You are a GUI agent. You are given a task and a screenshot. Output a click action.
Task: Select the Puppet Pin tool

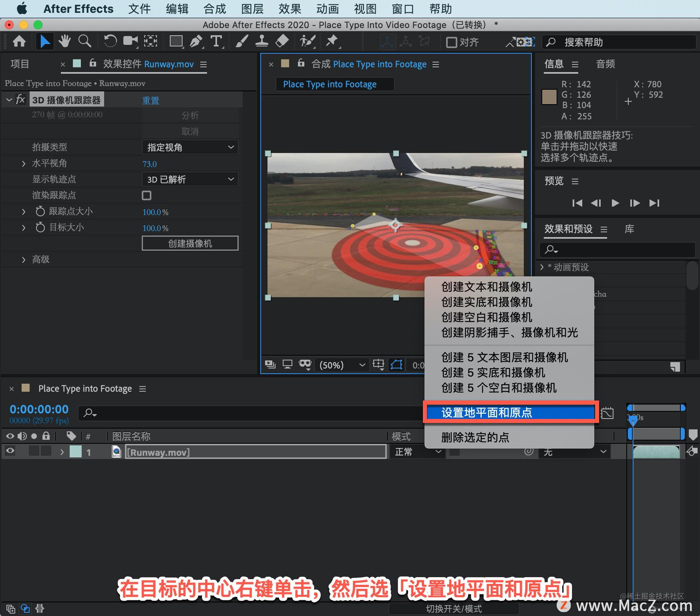pyautogui.click(x=332, y=41)
